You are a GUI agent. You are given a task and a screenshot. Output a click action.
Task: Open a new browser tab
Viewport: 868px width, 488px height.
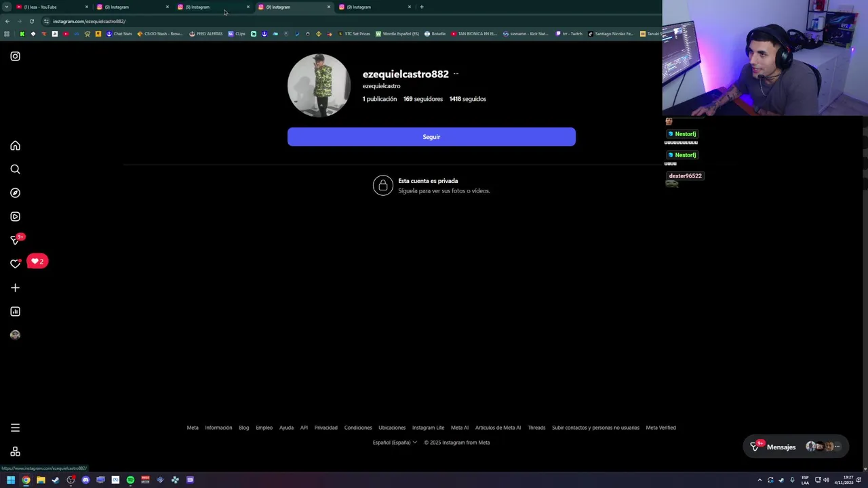422,7
